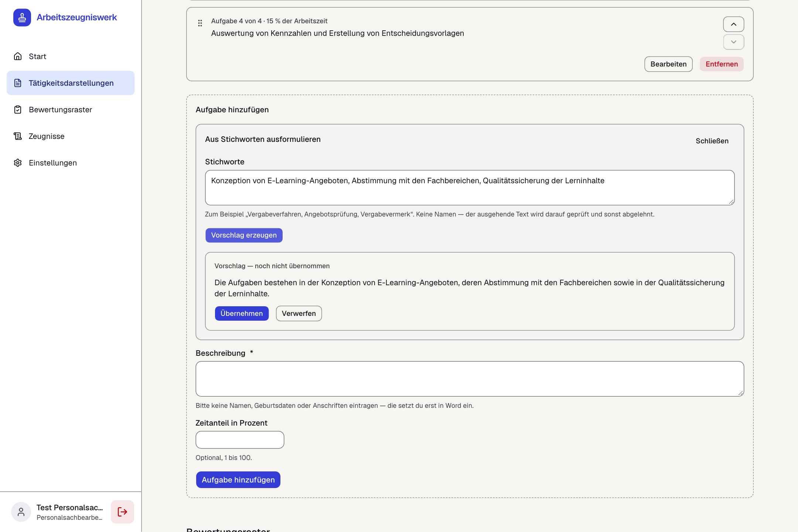The image size is (798, 532).
Task: Click the Beschreibung textarea resize grip
Action: pos(740,393)
